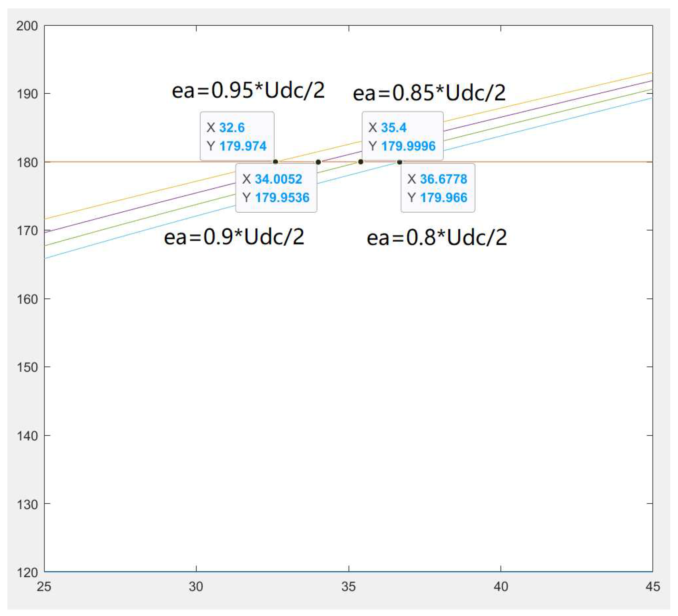Click the marker dot at X 34.0052
Viewport: 678px width, 616px height.
318,162
